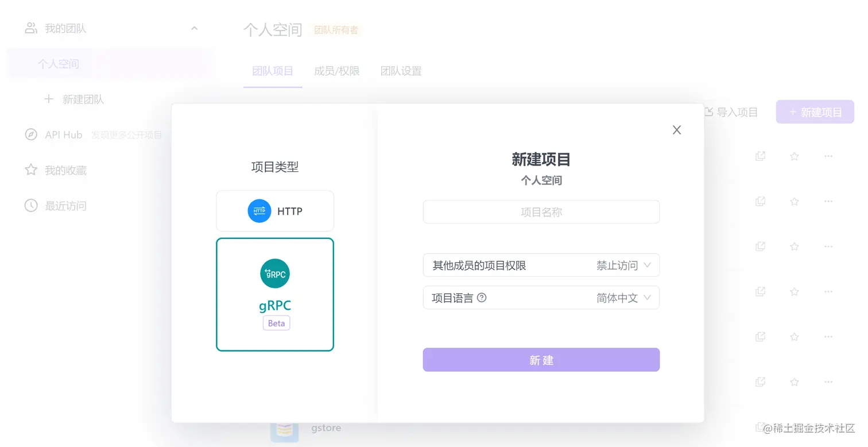Click the help icon beside 项目语言
The image size is (868, 447).
click(x=482, y=298)
